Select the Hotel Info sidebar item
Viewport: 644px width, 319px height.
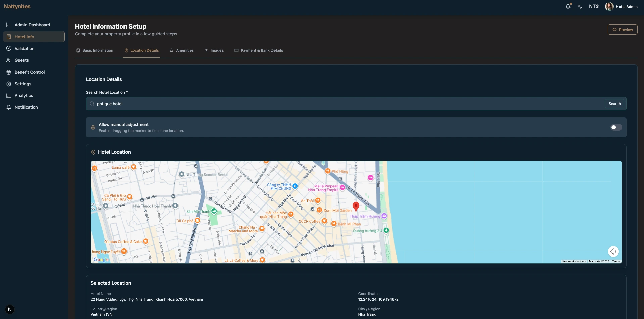24,37
